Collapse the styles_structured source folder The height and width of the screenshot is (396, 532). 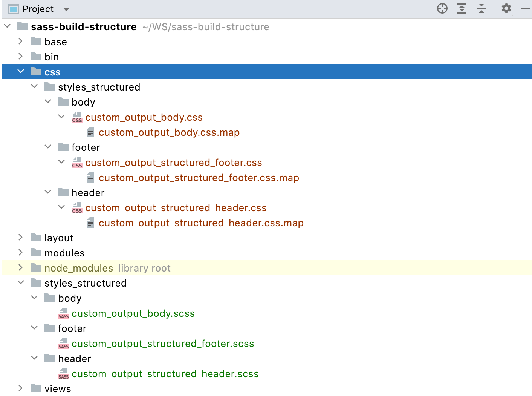pyautogui.click(x=21, y=283)
